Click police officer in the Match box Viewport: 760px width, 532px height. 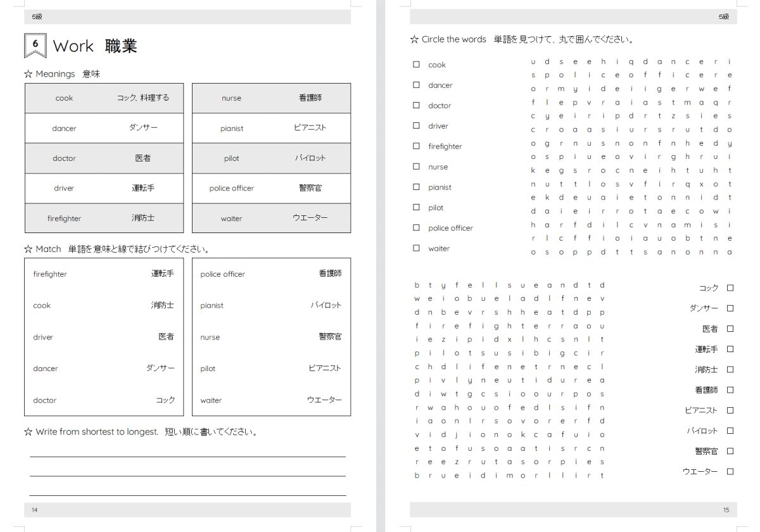222,274
